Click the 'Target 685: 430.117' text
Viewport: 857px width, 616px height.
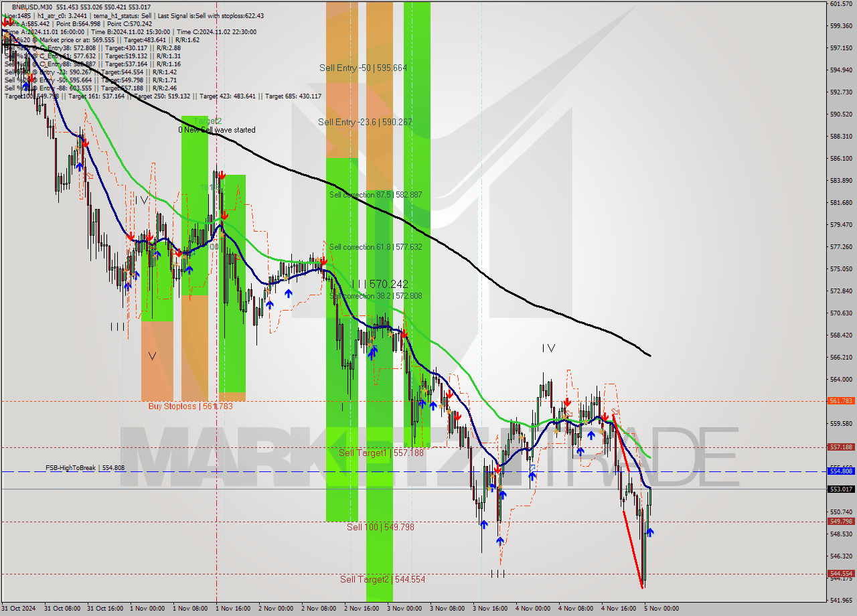point(293,96)
